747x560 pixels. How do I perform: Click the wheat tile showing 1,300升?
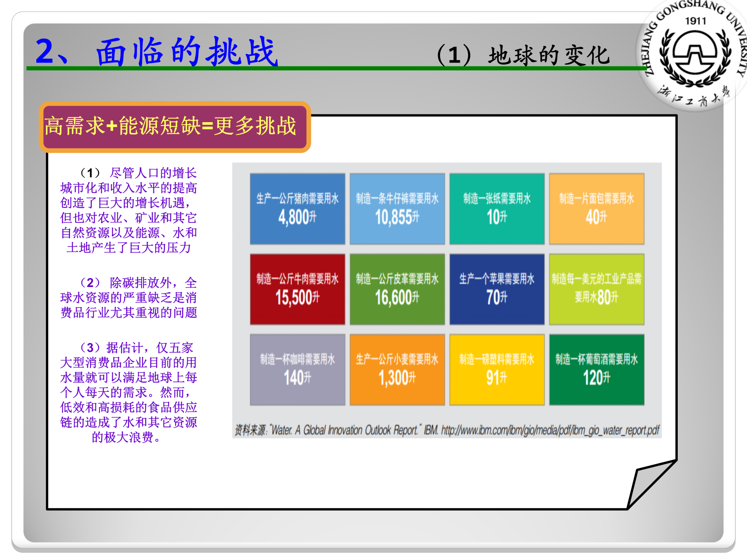click(397, 369)
